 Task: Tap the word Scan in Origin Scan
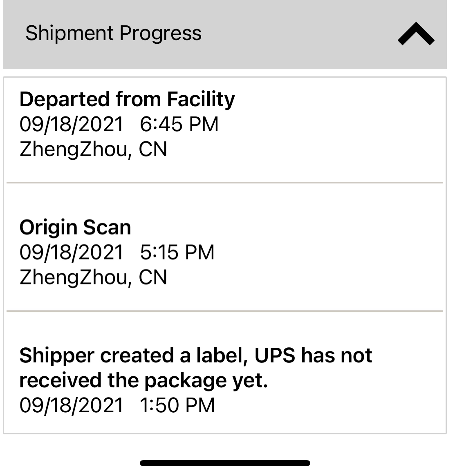tap(107, 227)
